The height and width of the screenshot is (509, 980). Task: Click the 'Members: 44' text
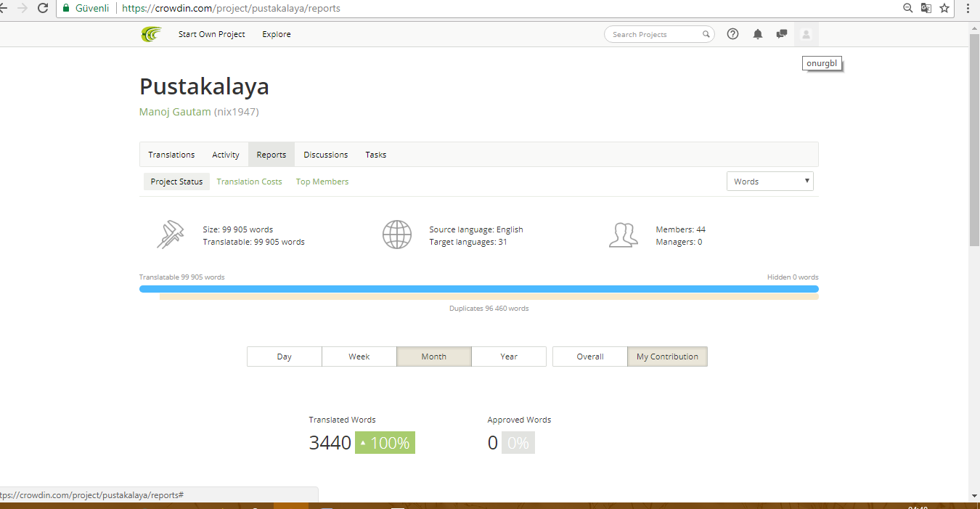pos(681,229)
